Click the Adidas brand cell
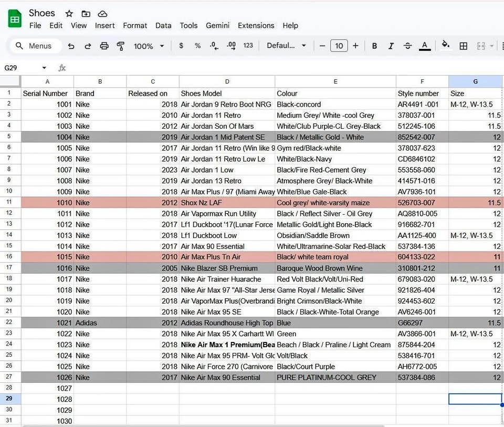This screenshot has width=504, height=427. point(100,322)
